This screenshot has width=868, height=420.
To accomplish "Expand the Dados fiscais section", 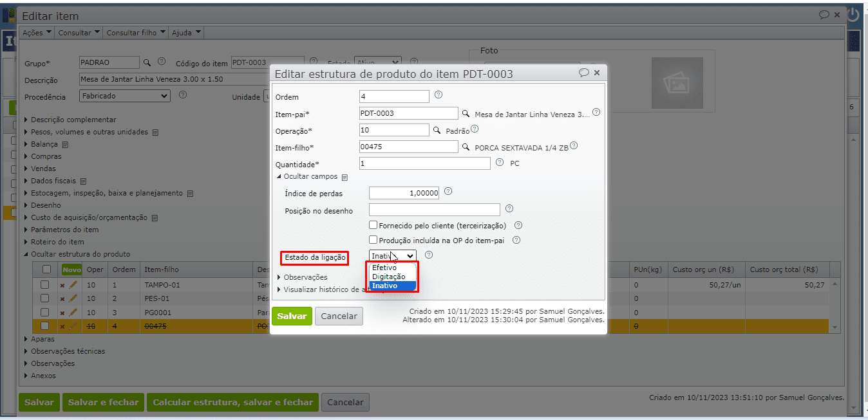I will pyautogui.click(x=50, y=181).
